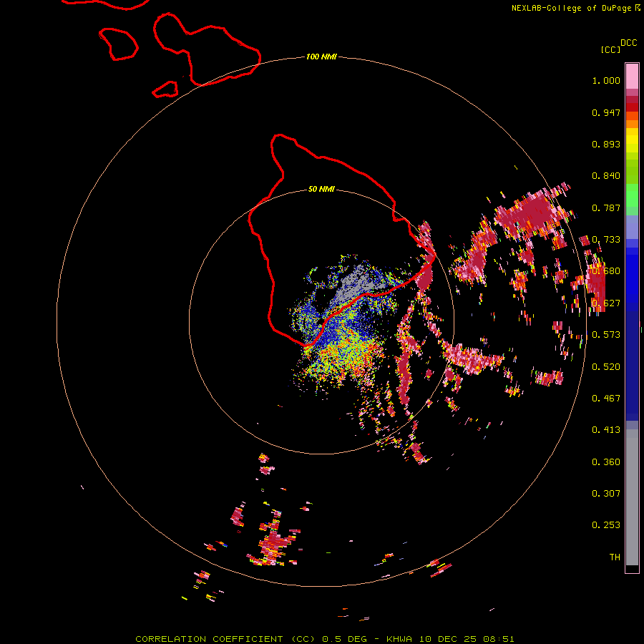Select the 0.733 legend value
The image size is (644, 644).
606,240
